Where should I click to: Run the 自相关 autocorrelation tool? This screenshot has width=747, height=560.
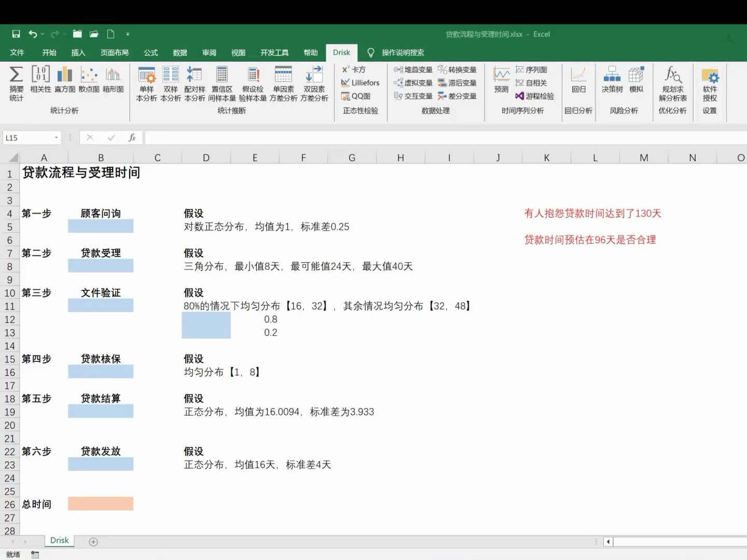(531, 82)
